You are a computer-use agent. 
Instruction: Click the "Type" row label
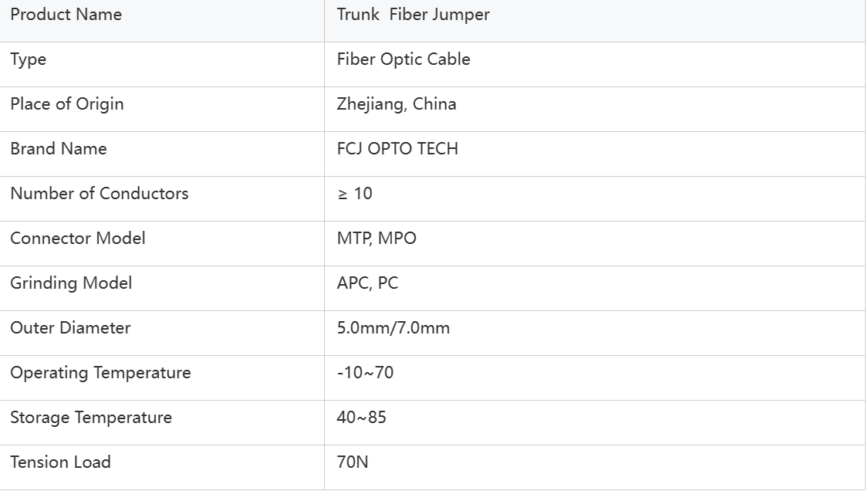click(x=29, y=59)
